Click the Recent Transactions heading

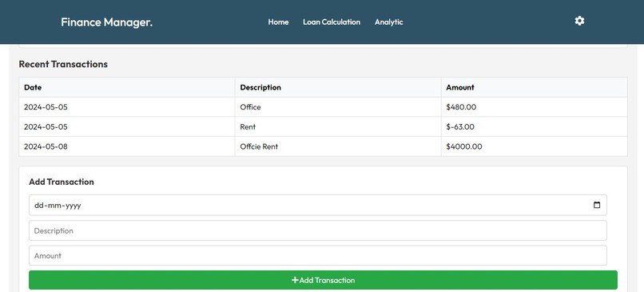[x=63, y=64]
